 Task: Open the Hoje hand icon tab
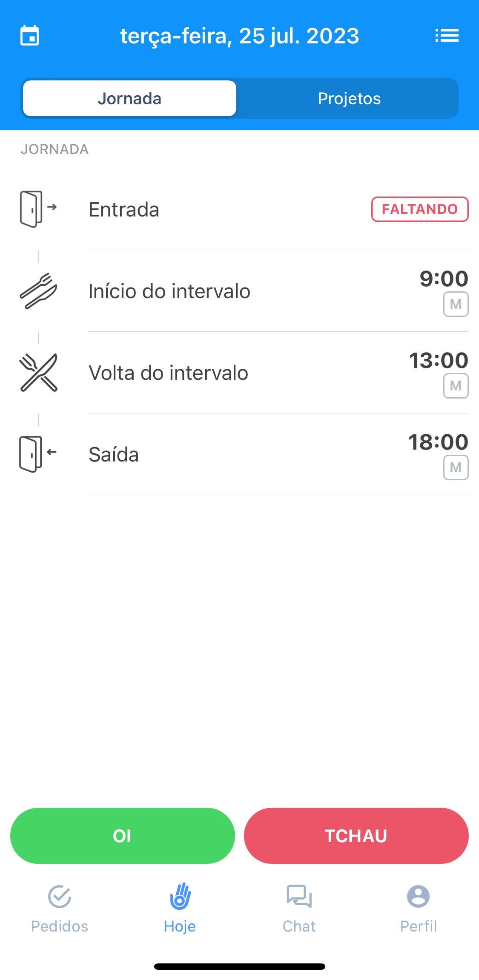180,908
